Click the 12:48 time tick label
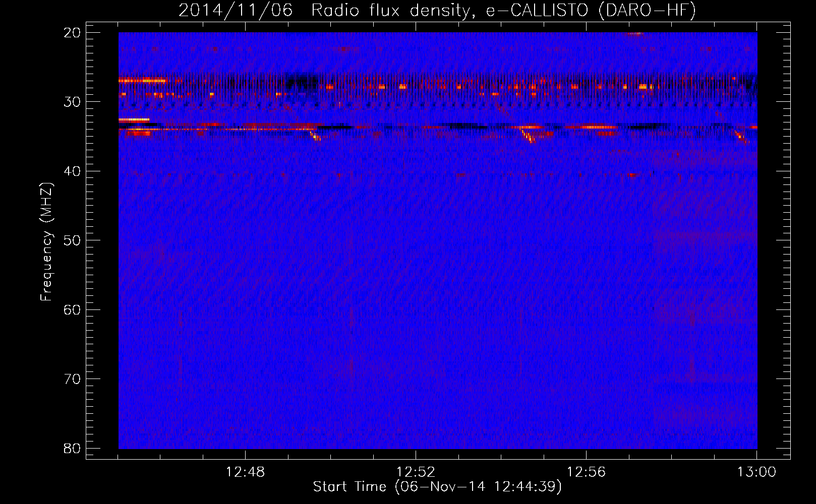The width and height of the screenshot is (816, 504). (245, 472)
